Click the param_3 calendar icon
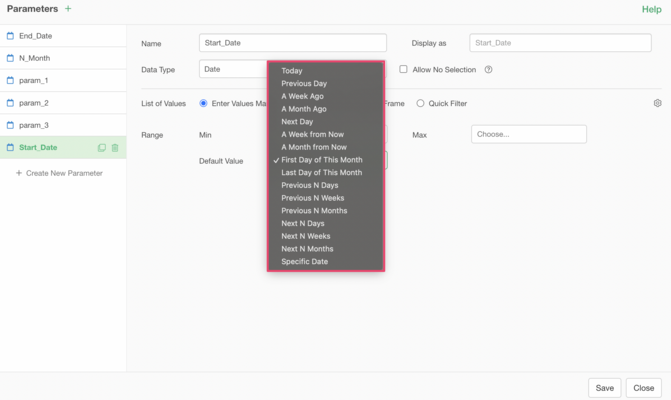 (x=10, y=125)
